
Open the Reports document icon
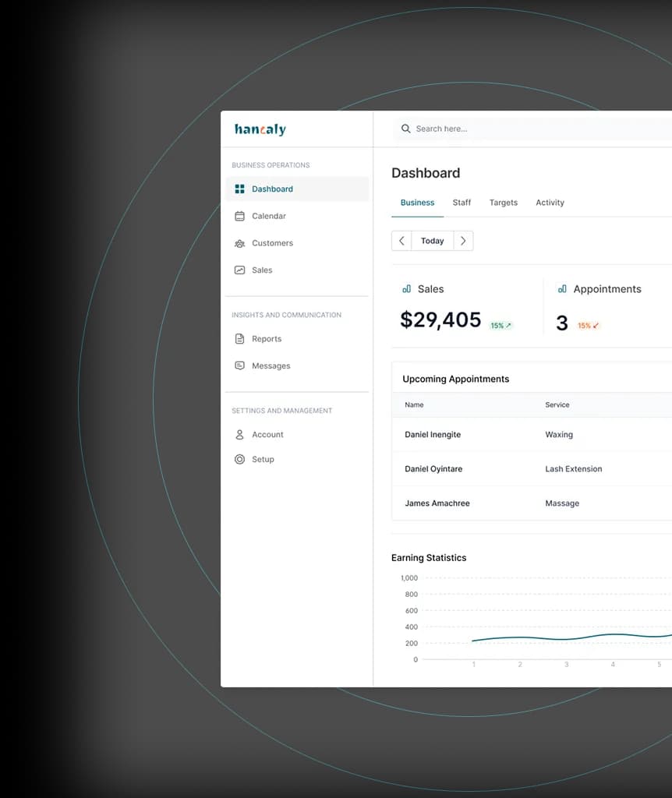[239, 339]
